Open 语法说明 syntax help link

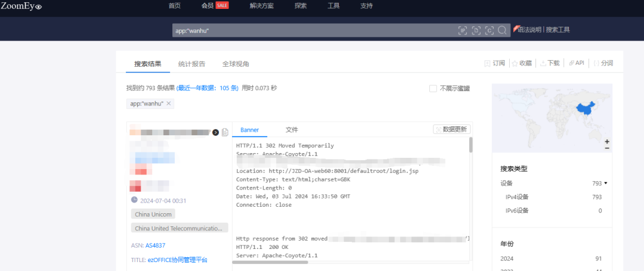click(529, 30)
